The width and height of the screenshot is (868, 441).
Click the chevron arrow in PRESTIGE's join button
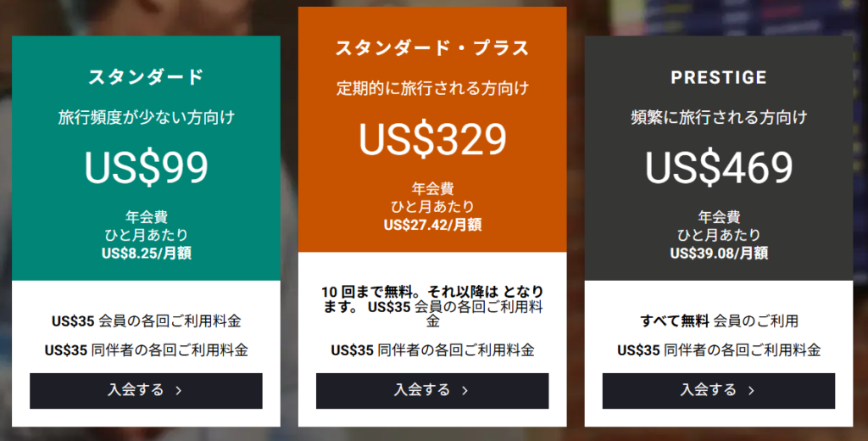click(751, 391)
